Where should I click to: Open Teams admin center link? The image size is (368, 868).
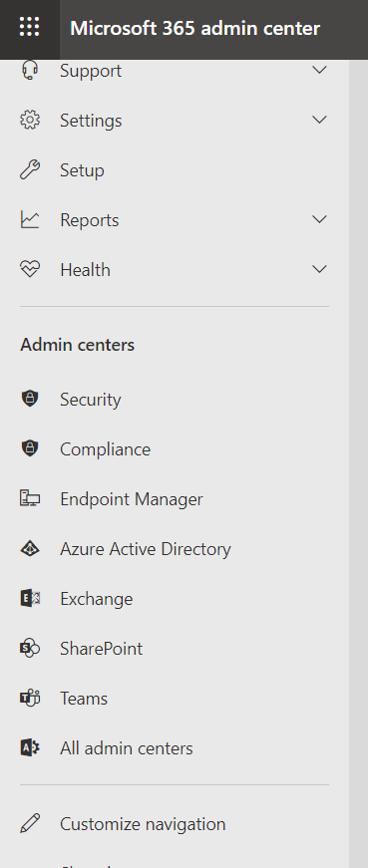84,699
